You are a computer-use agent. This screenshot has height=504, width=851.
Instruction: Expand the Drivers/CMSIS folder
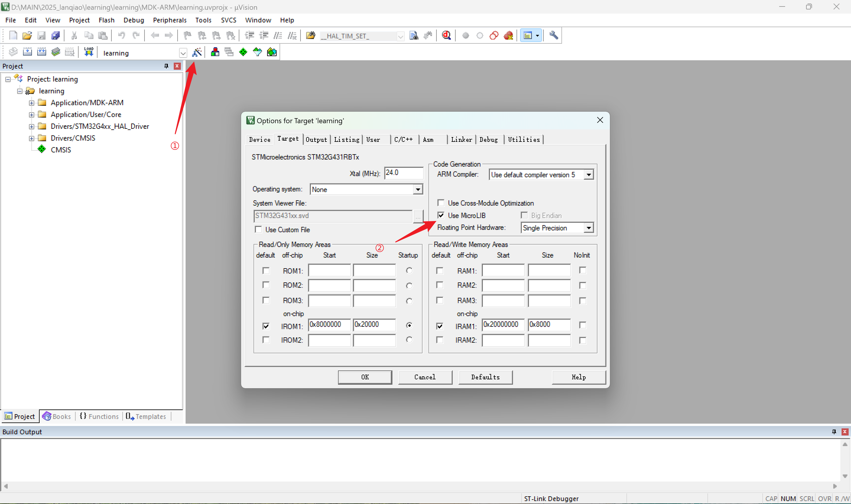tap(32, 138)
